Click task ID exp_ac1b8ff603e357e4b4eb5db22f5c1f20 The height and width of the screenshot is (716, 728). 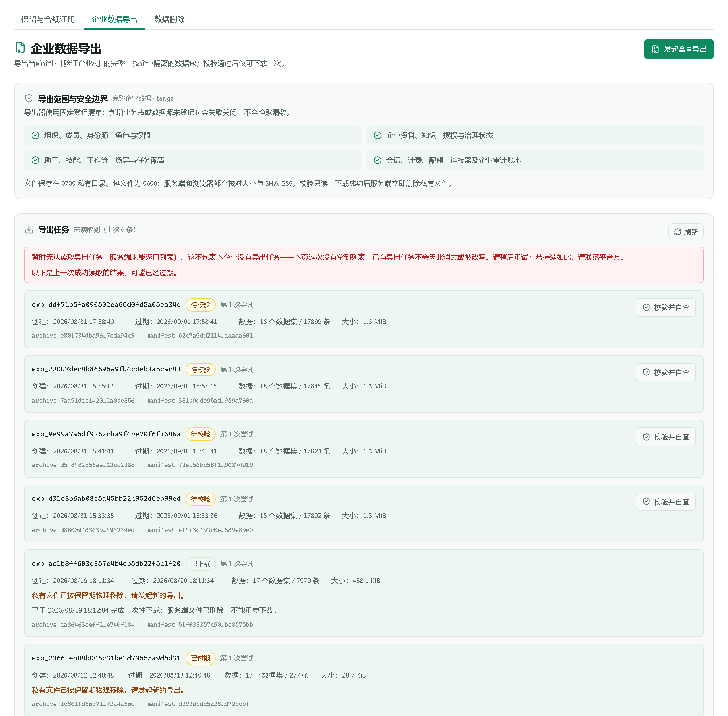106,563
